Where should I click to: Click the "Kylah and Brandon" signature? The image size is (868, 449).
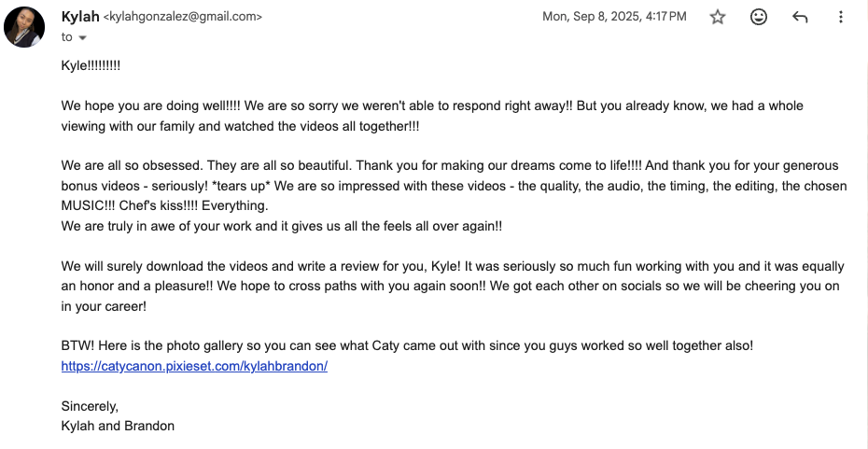tap(118, 426)
